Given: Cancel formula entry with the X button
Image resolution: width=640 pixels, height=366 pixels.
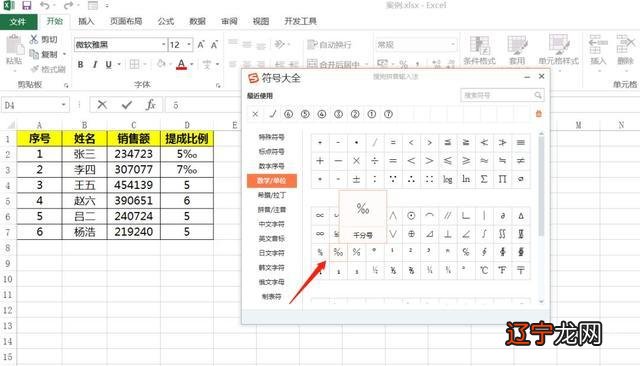Looking at the screenshot, I should tap(102, 105).
